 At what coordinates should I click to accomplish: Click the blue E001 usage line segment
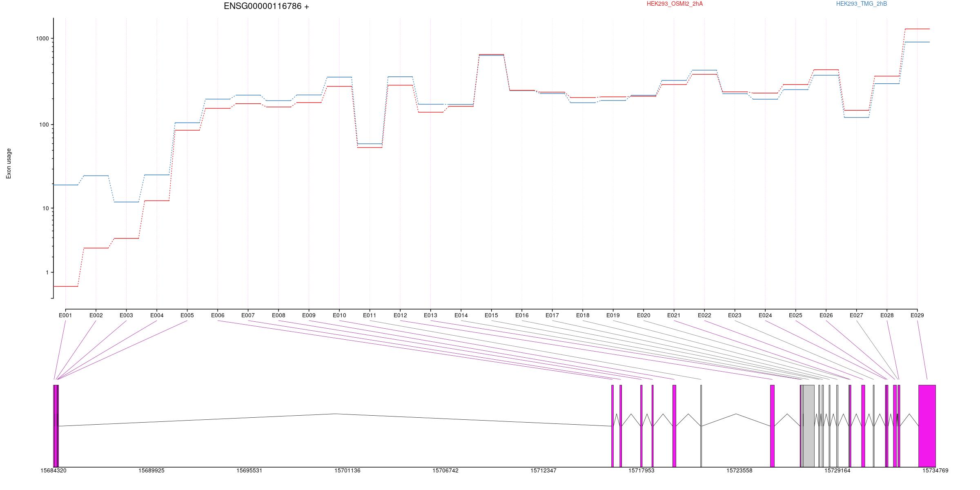[65, 185]
